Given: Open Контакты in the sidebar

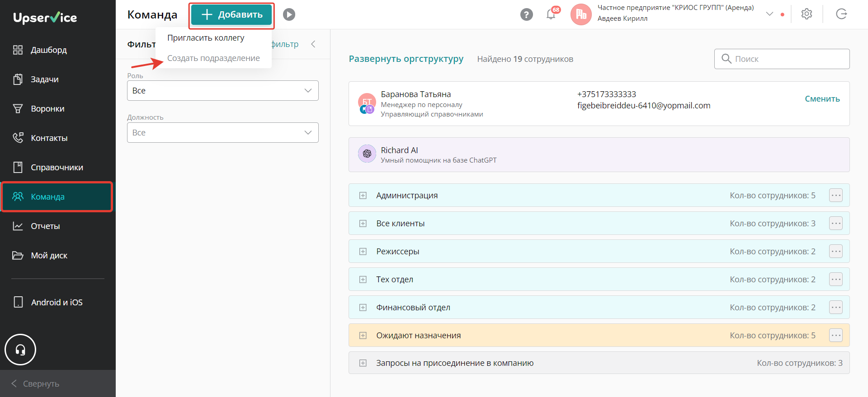Looking at the screenshot, I should pyautogui.click(x=57, y=138).
